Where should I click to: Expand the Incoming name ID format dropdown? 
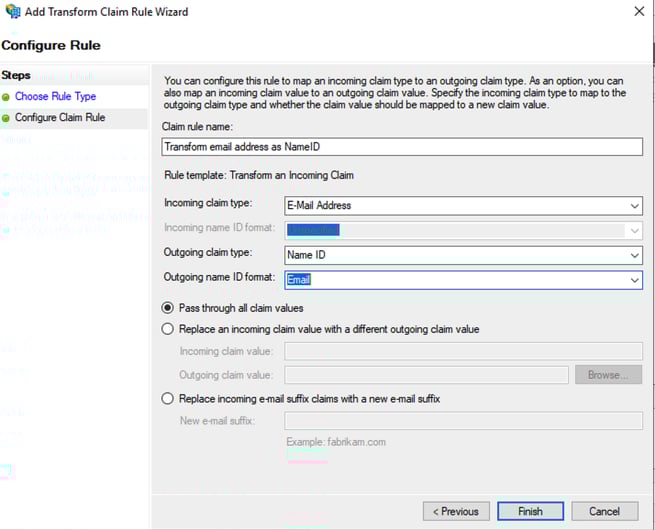click(634, 230)
